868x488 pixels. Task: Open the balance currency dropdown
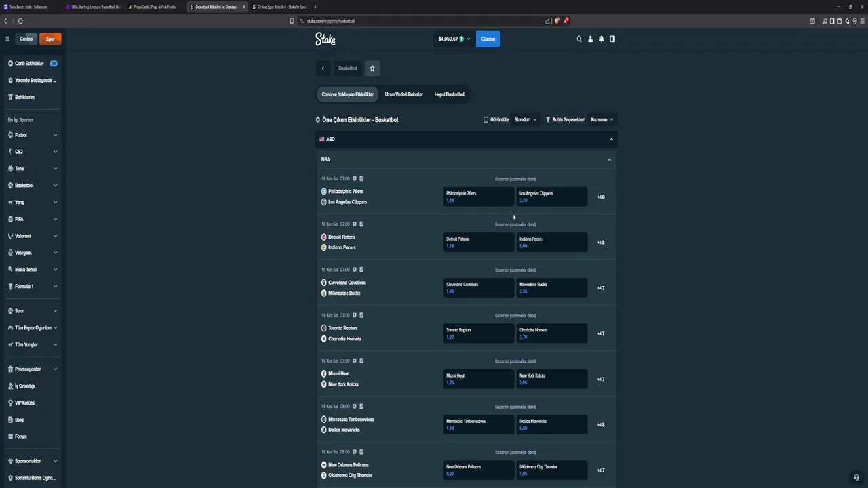pos(454,39)
